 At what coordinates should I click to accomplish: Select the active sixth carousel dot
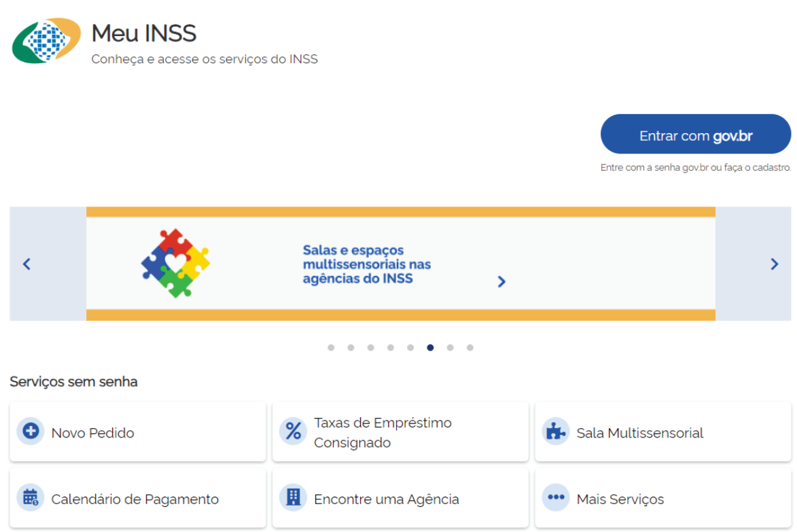pos(430,348)
